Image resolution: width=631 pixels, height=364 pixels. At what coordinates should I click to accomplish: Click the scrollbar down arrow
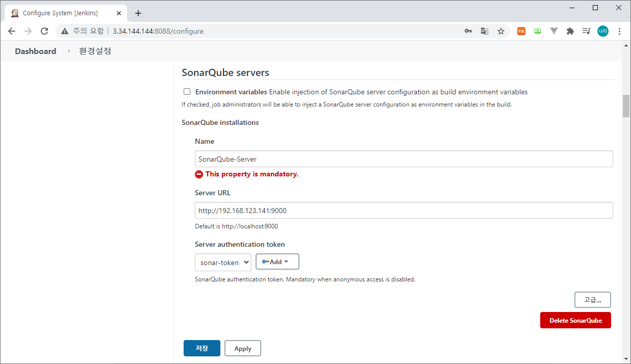(626, 359)
